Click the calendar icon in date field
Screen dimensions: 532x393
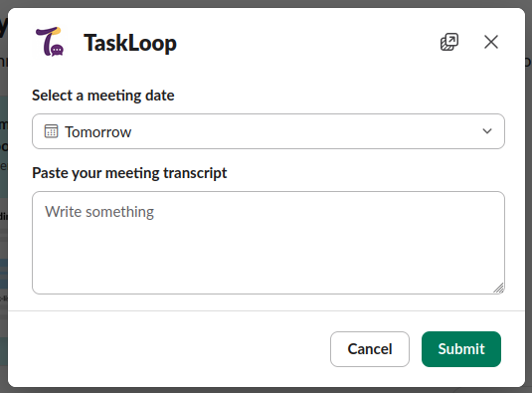[52, 131]
